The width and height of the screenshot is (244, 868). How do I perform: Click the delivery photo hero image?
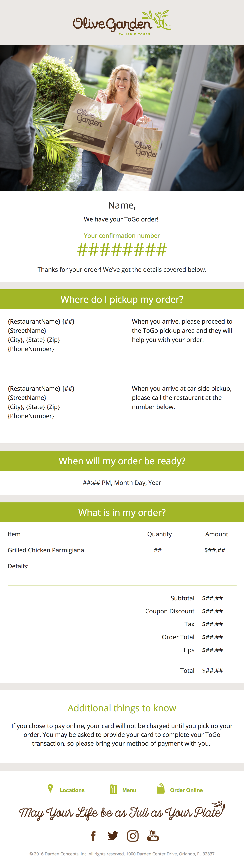click(x=122, y=118)
